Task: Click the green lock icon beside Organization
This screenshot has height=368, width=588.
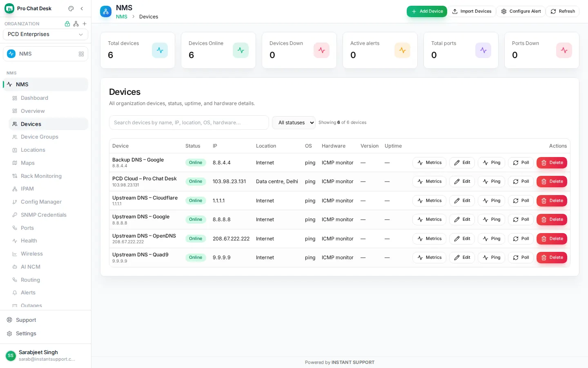Action: click(x=67, y=24)
